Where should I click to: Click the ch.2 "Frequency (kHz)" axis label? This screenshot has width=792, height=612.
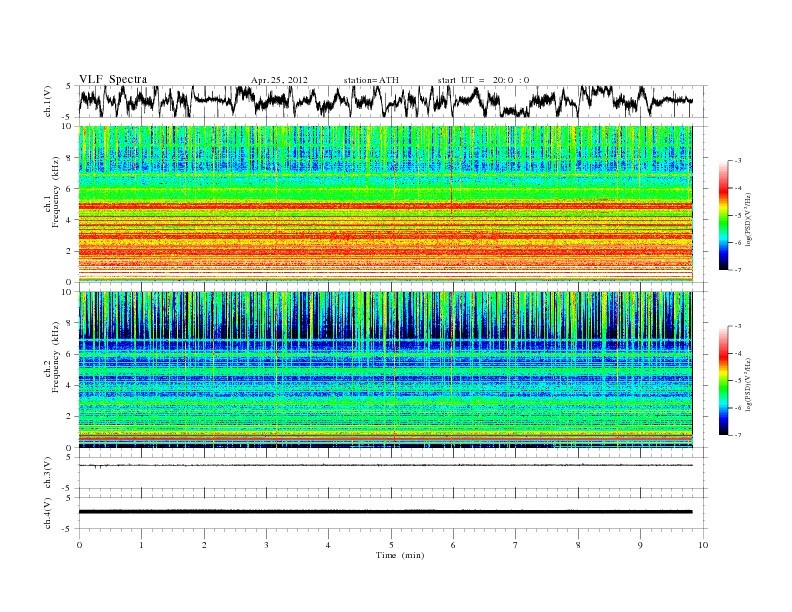pyautogui.click(x=56, y=356)
